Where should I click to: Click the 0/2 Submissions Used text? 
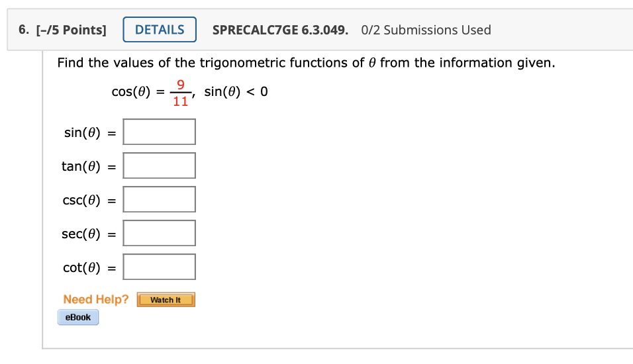[x=426, y=30]
